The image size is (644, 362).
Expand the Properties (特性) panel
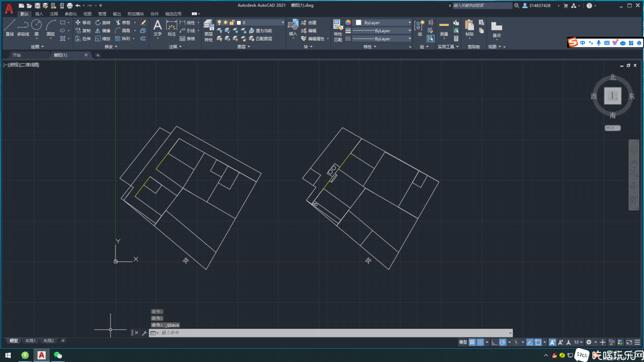pos(369,47)
